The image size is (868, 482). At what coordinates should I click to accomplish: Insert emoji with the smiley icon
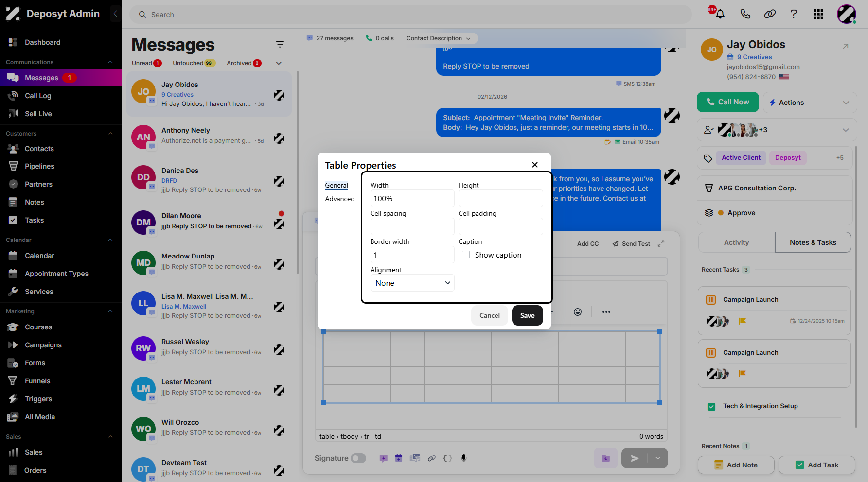[578, 312]
